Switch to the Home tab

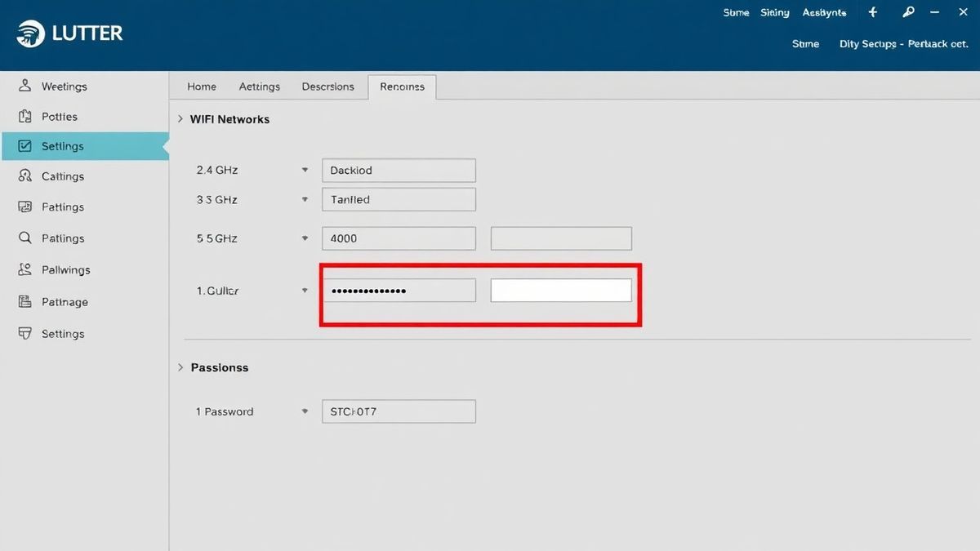tap(202, 87)
